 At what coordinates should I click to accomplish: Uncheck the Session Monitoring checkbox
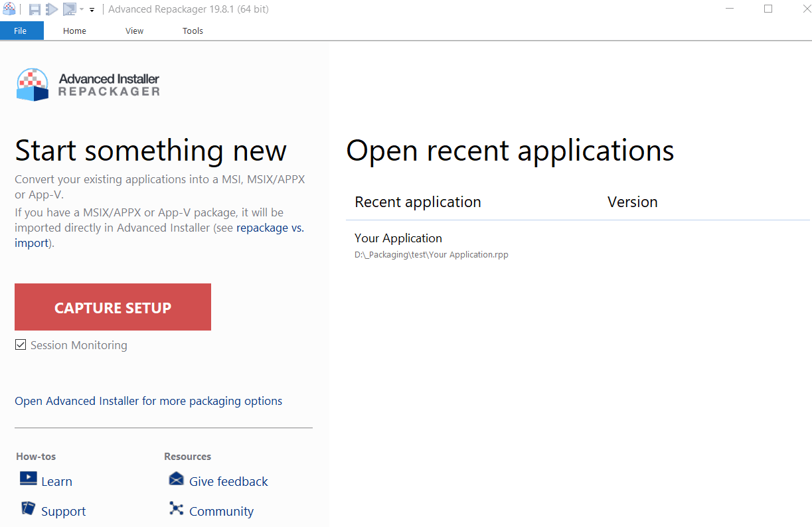point(21,344)
